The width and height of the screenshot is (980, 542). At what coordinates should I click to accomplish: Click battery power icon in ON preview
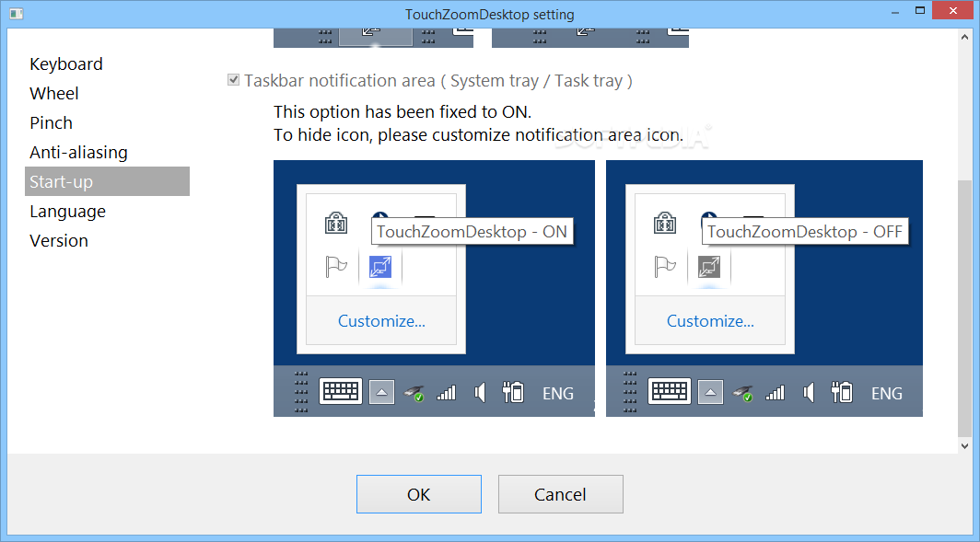[513, 392]
